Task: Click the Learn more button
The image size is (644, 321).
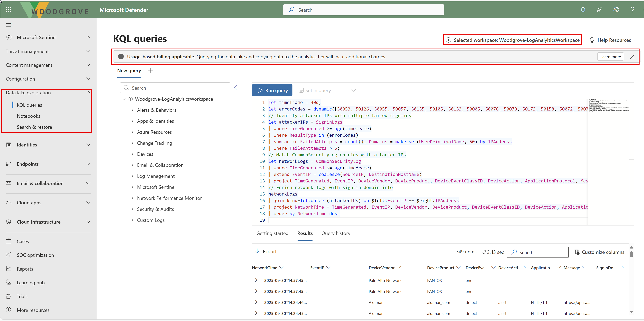Action: (610, 57)
